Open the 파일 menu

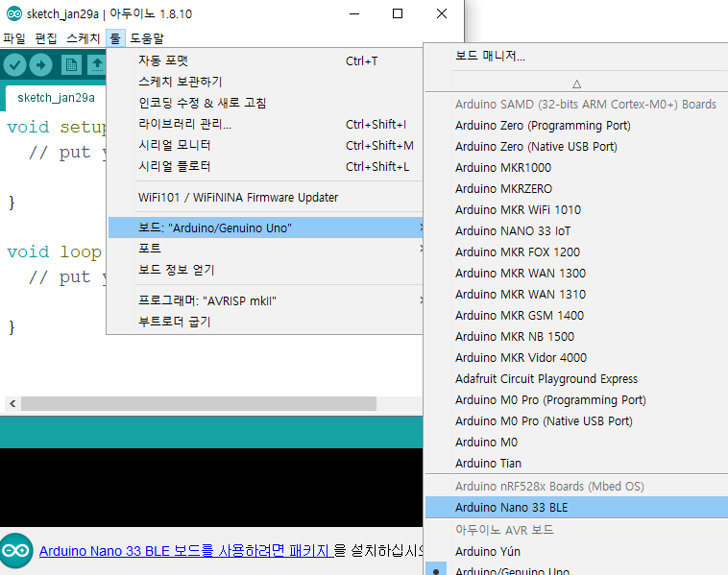[14, 38]
